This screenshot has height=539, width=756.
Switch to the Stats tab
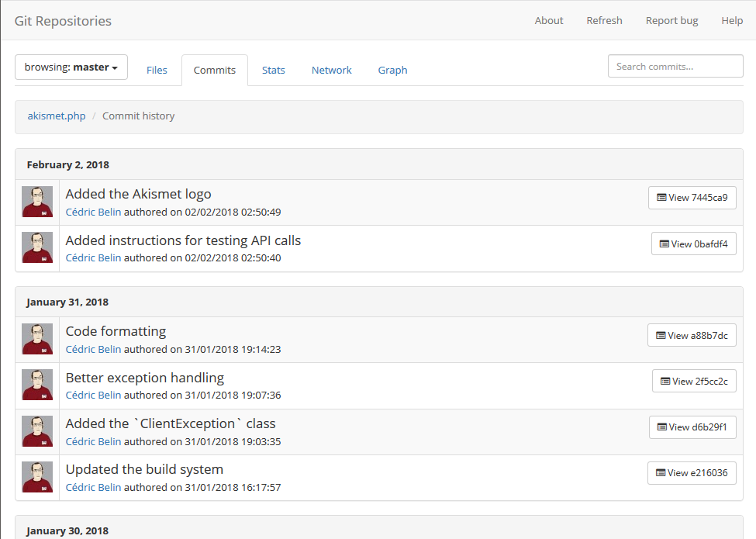(x=273, y=70)
